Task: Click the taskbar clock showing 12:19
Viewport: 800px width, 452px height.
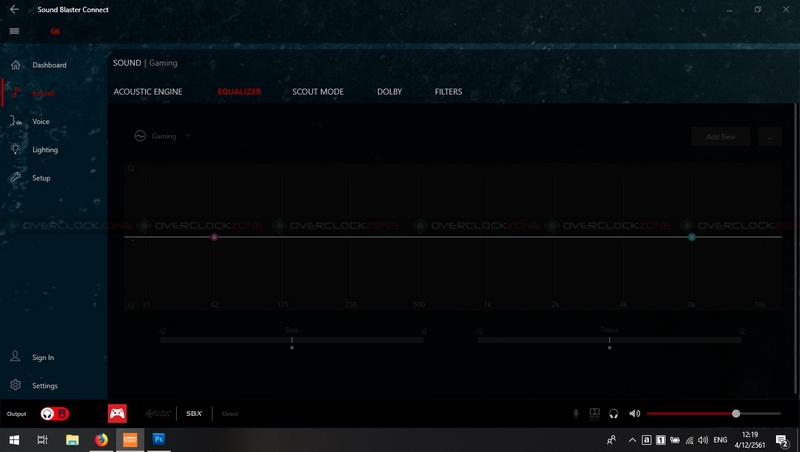Action: (750, 440)
